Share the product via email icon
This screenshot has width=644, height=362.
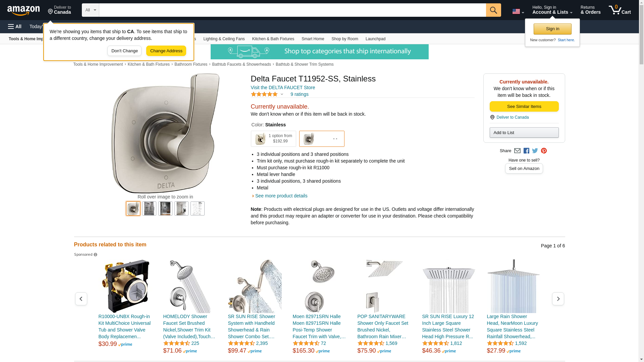pyautogui.click(x=517, y=151)
